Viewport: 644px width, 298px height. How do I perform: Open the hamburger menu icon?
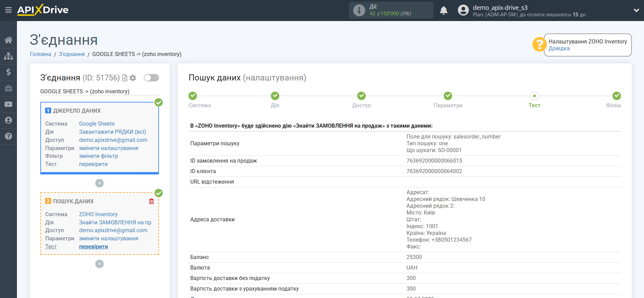coord(8,10)
